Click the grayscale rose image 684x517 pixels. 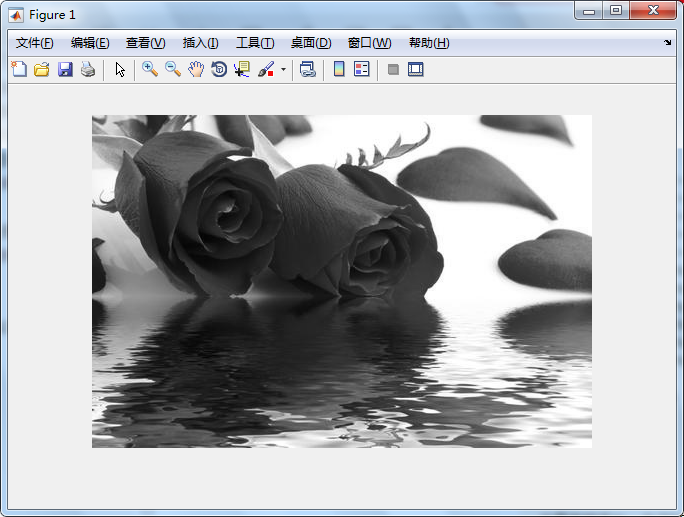tap(342, 281)
